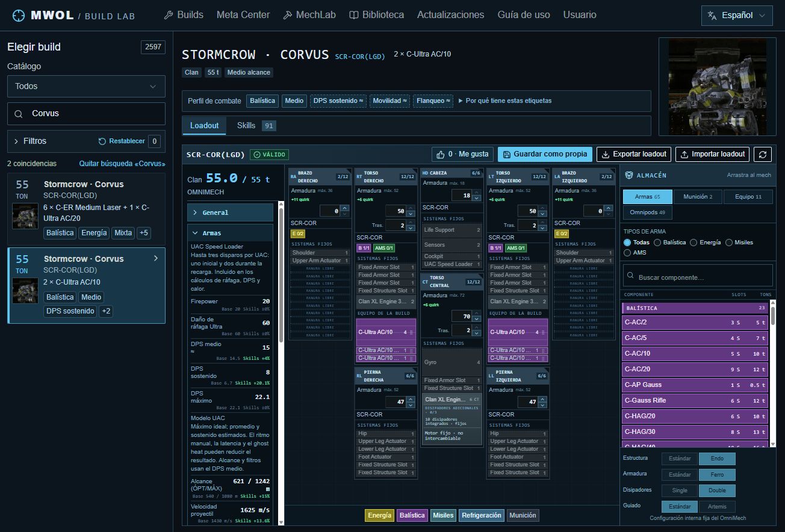Select Balística weapon type radio

tap(657, 243)
